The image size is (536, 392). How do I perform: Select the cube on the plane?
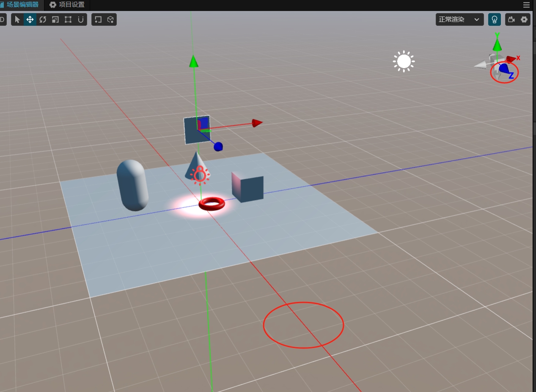click(x=247, y=187)
